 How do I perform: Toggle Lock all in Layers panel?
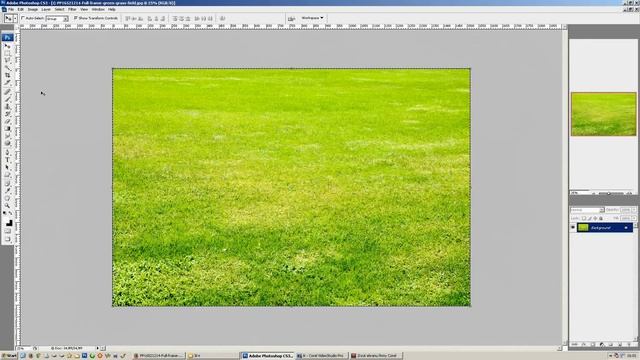point(601,218)
